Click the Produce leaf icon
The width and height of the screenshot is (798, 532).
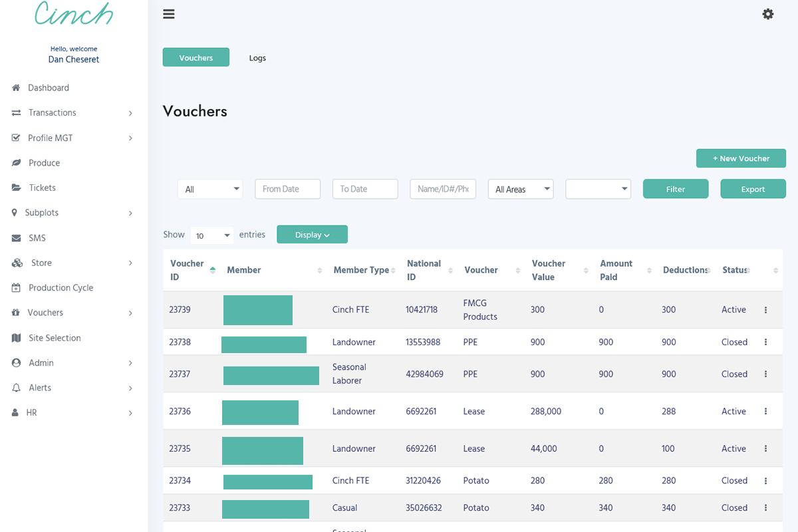[x=15, y=162]
